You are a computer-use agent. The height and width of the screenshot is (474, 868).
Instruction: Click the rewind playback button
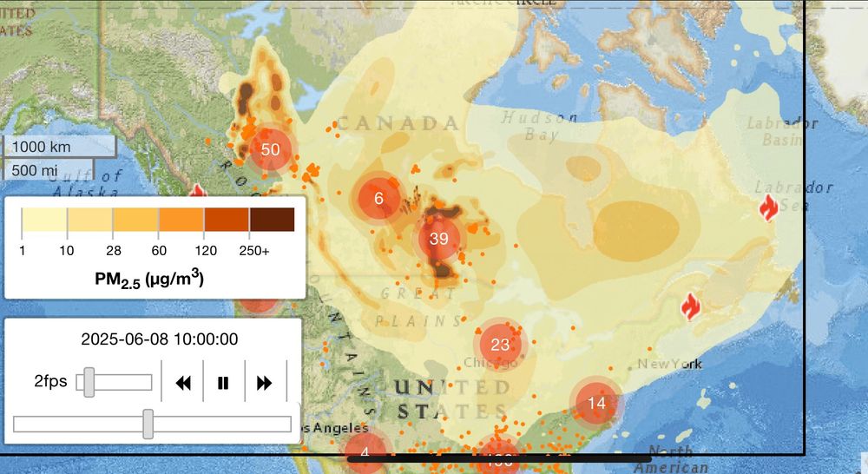[x=183, y=383]
